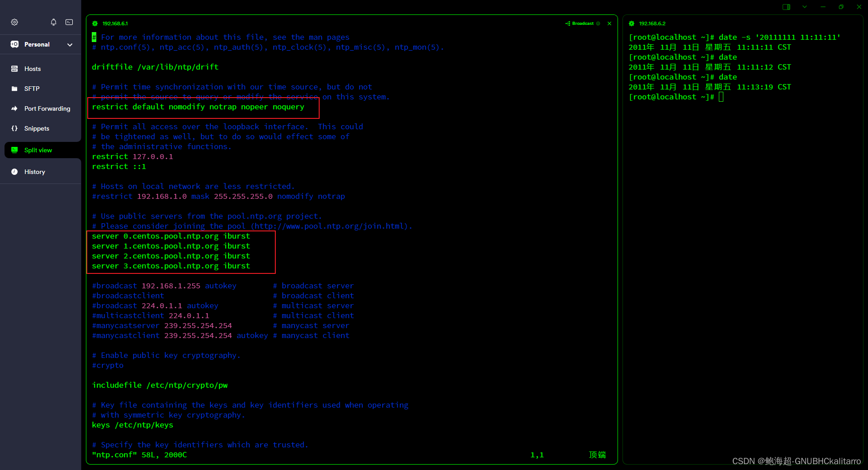Click the #crypto line
868x470 pixels.
[108, 365]
